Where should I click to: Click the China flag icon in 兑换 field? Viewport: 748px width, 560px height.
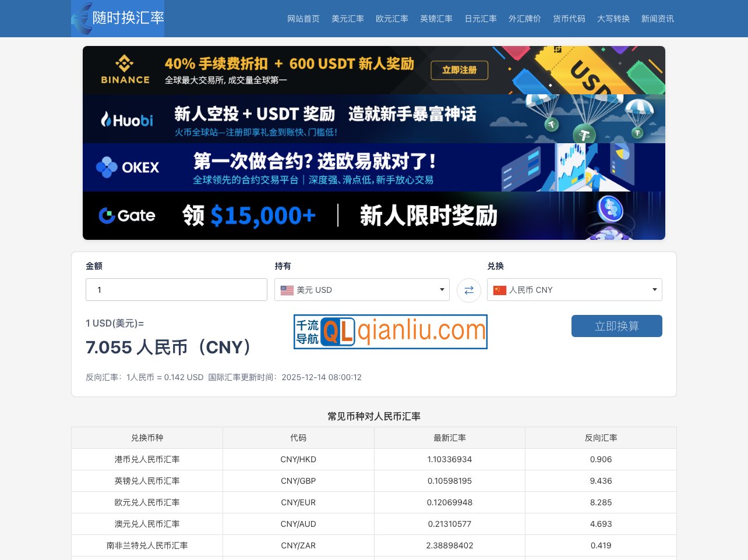499,289
